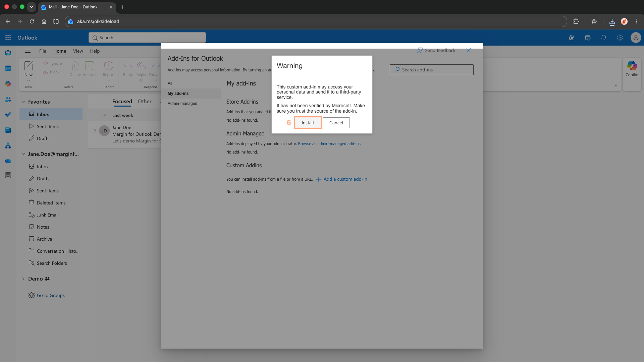The height and width of the screenshot is (362, 644).
Task: Click Install in the Warning dialog
Action: [308, 123]
